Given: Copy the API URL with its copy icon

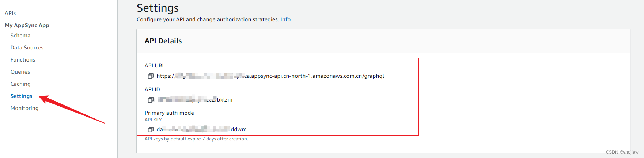Looking at the screenshot, I should [x=150, y=76].
